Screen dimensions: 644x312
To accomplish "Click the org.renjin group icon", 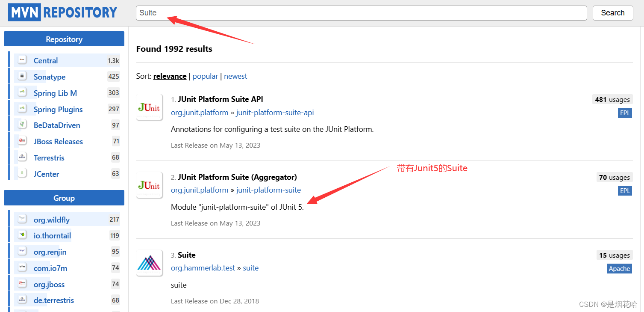I will (22, 252).
